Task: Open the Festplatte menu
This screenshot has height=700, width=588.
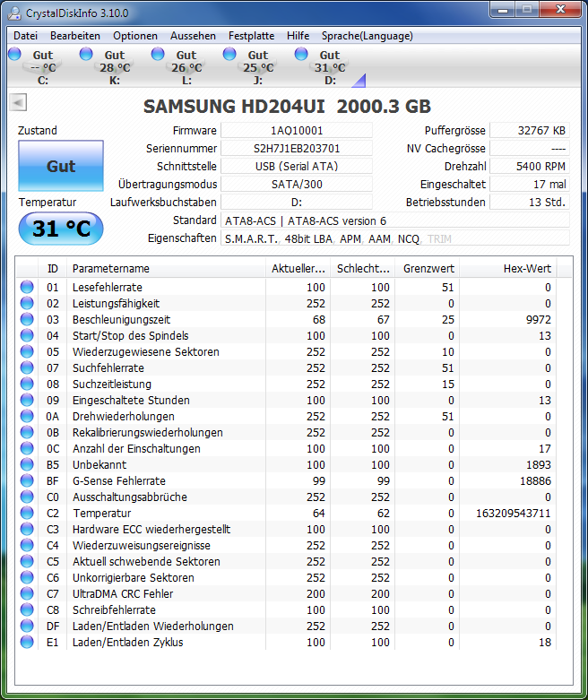Action: pyautogui.click(x=251, y=36)
